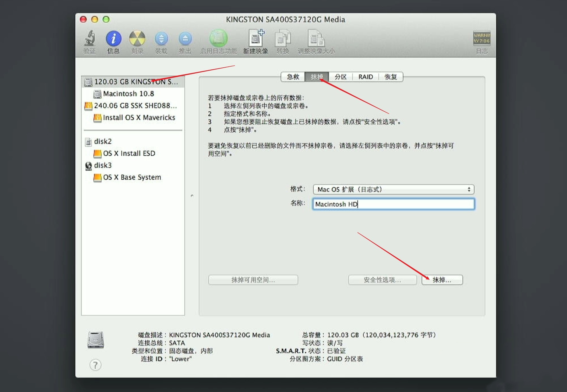Click the Eject (推出) toolbar icon
Viewport: 567px width, 392px height.
[185, 39]
